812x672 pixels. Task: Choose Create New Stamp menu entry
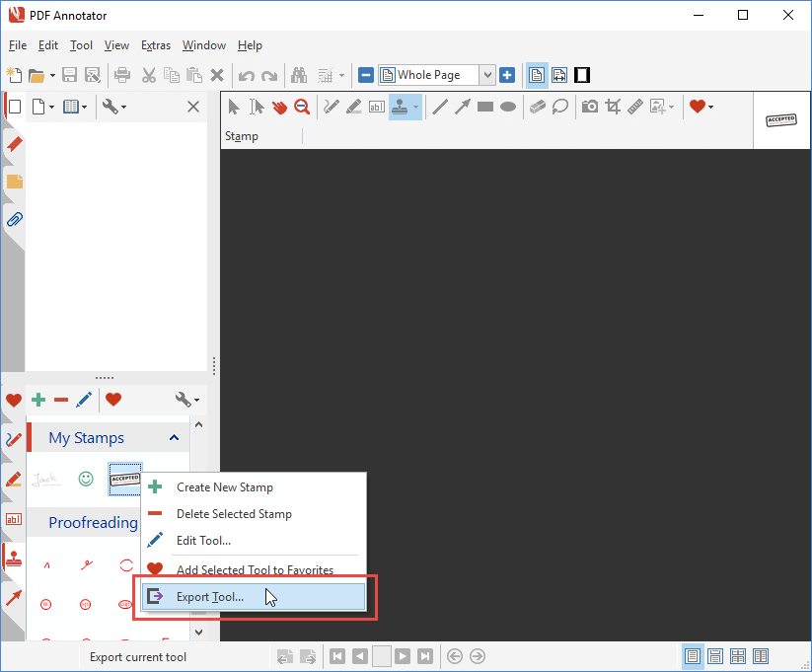pos(254,487)
